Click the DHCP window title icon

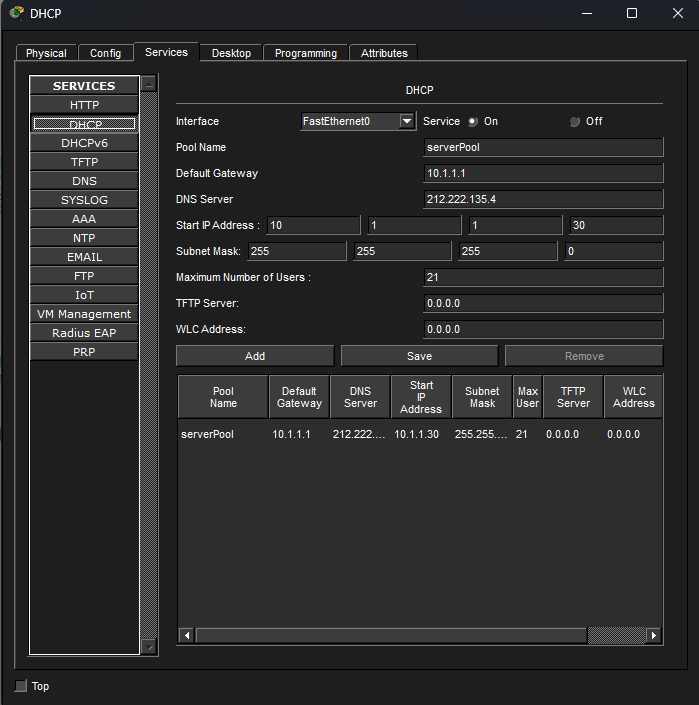[17, 13]
